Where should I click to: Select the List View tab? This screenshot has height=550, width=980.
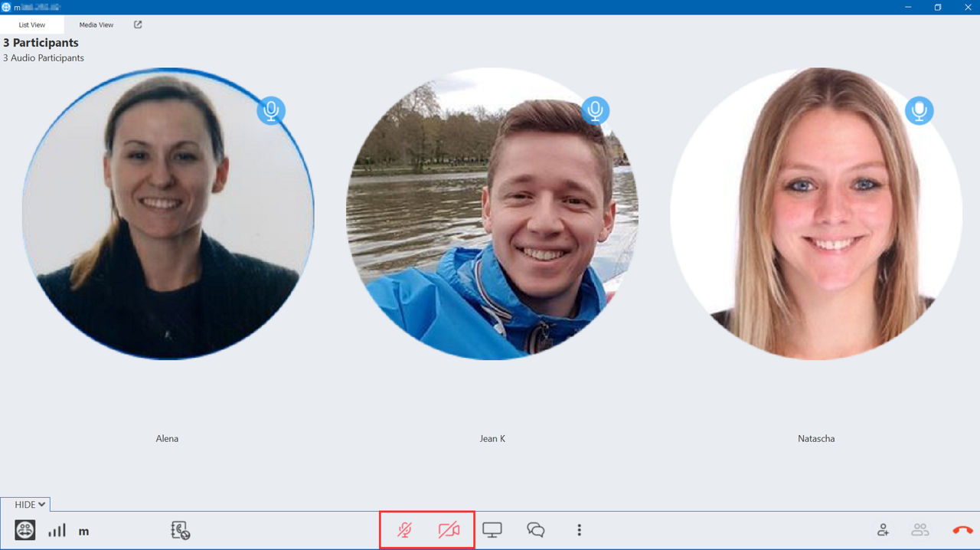click(32, 25)
